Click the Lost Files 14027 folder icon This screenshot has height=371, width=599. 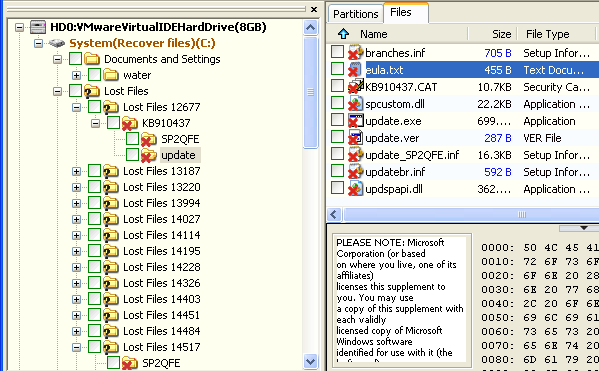click(x=111, y=219)
